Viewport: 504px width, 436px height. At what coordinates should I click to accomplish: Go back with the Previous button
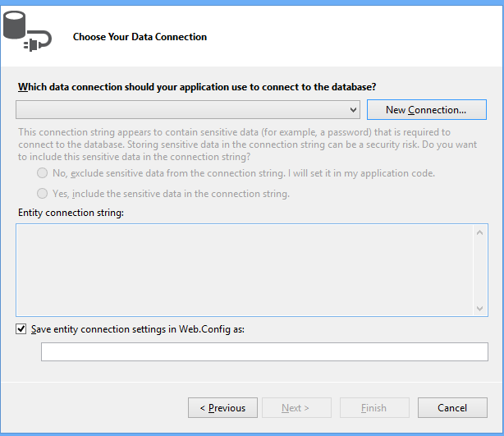(x=222, y=408)
